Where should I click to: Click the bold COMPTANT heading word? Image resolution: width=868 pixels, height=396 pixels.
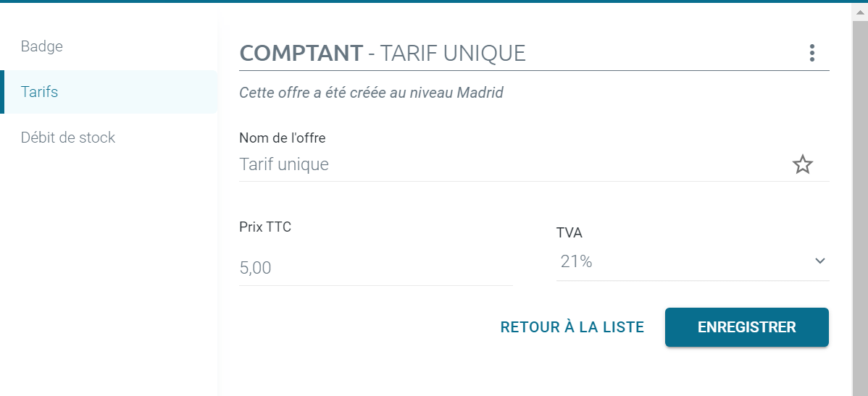(x=301, y=53)
